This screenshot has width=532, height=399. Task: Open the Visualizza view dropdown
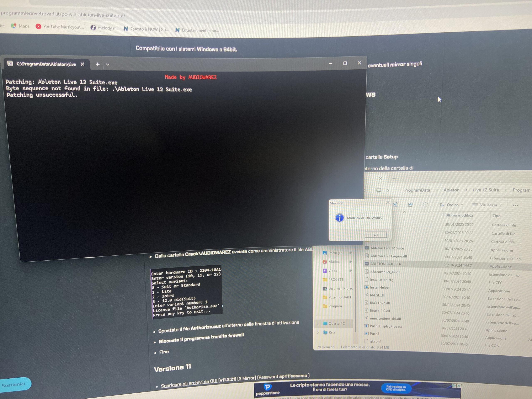point(487,205)
